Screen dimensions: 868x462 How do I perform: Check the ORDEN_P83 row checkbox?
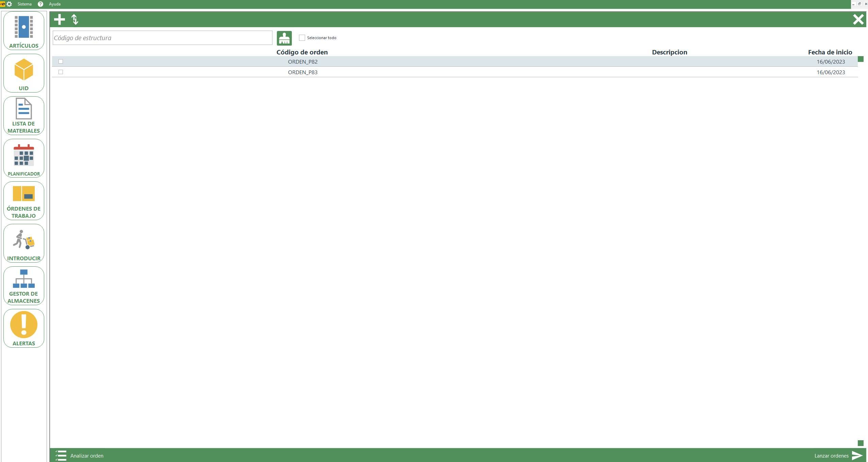[61, 72]
